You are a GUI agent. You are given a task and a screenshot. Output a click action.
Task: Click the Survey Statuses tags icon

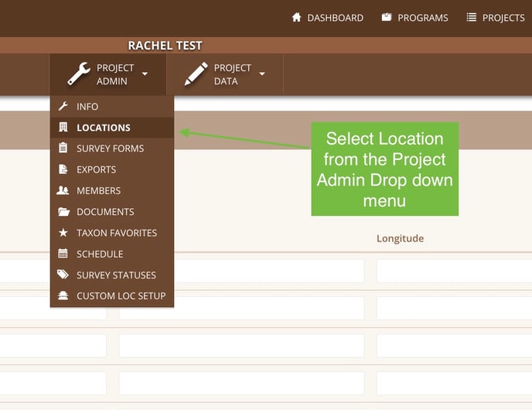coord(63,275)
